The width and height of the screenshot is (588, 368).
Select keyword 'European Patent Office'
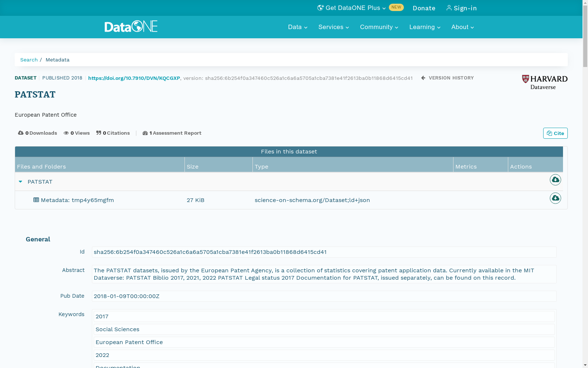pos(324,342)
